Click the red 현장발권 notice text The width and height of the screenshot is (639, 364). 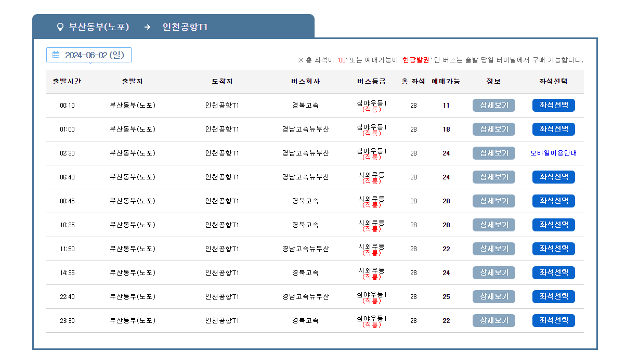click(x=416, y=60)
